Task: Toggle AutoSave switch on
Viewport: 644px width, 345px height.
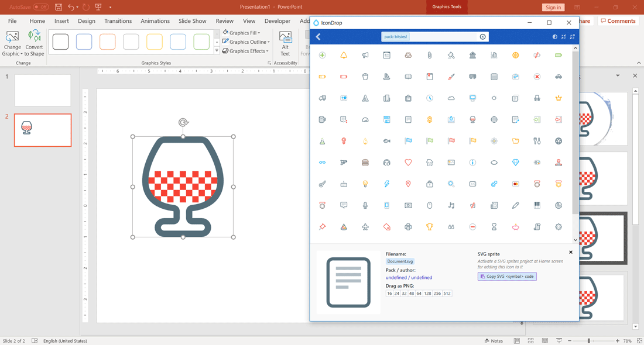Action: click(40, 7)
